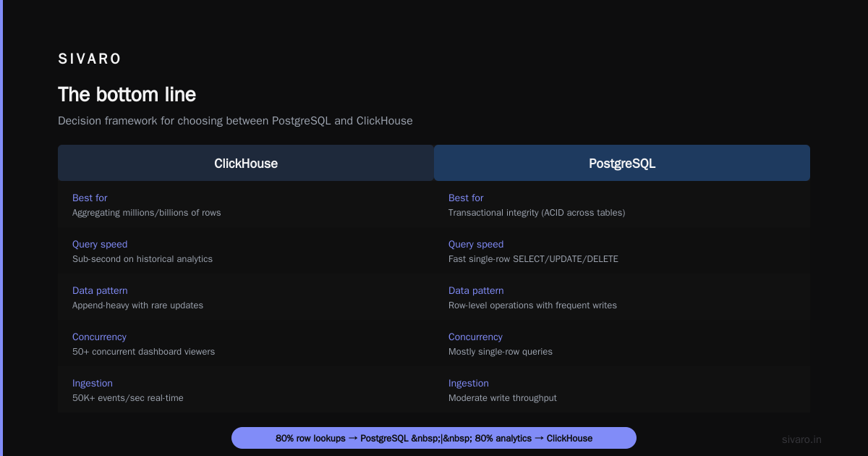Click "Row-level operations with frequent writes" text
This screenshot has width=868, height=456.
532,305
